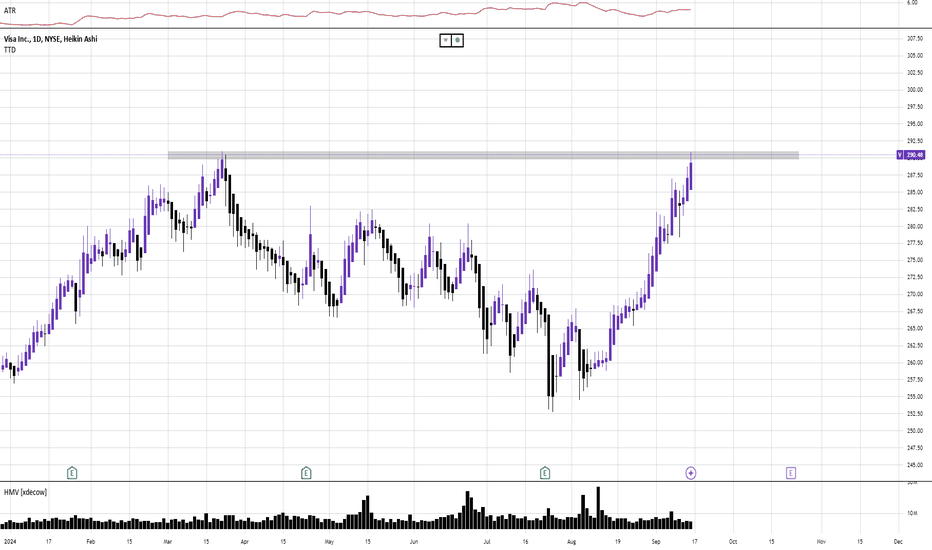The height and width of the screenshot is (550, 932).
Task: Select the gray resistance zone rectangle
Action: point(483,155)
